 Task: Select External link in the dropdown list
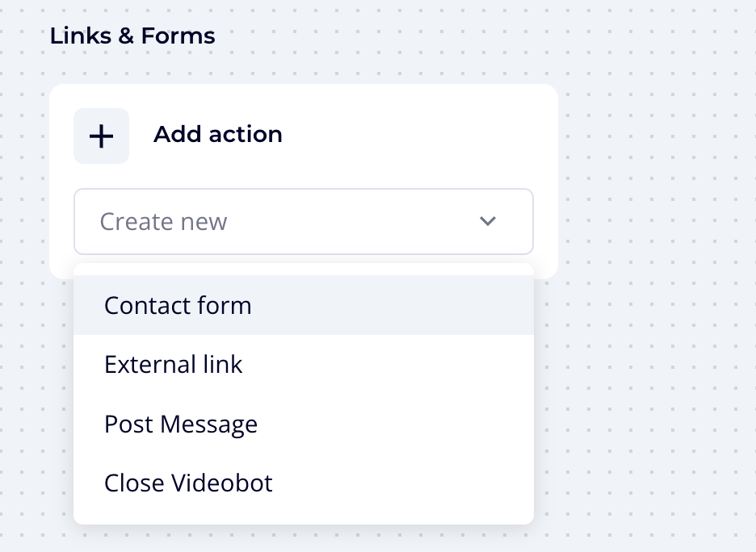pyautogui.click(x=172, y=364)
